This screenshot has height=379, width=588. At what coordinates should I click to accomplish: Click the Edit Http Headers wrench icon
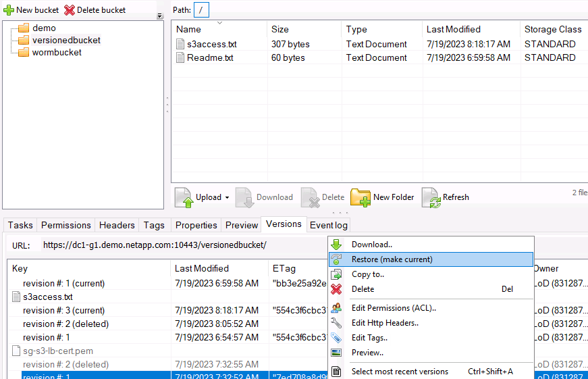click(336, 323)
